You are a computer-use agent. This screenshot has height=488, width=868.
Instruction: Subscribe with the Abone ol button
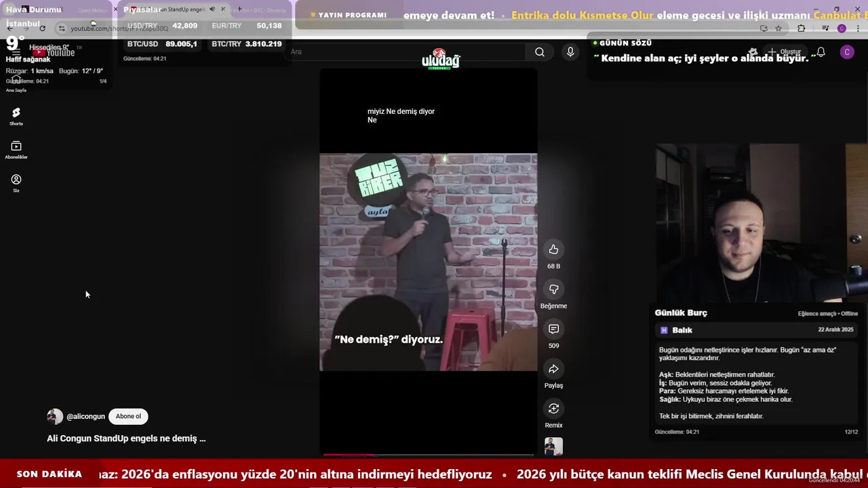point(128,416)
